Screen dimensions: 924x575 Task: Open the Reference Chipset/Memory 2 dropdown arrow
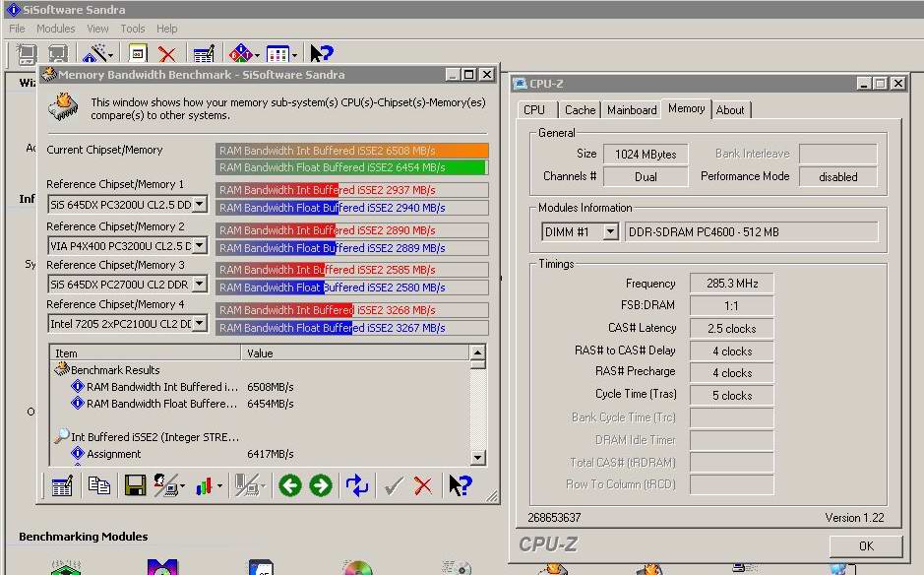(x=200, y=245)
